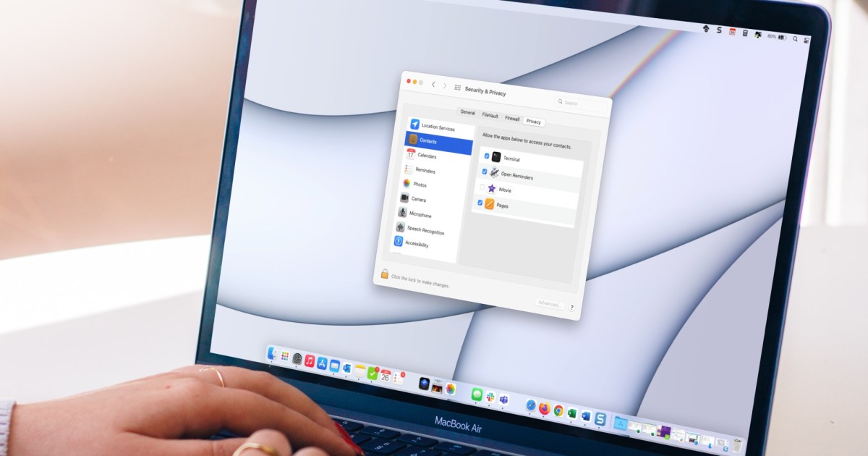Image resolution: width=868 pixels, height=456 pixels.
Task: Click the battery status in the menu bar
Action: [x=778, y=36]
